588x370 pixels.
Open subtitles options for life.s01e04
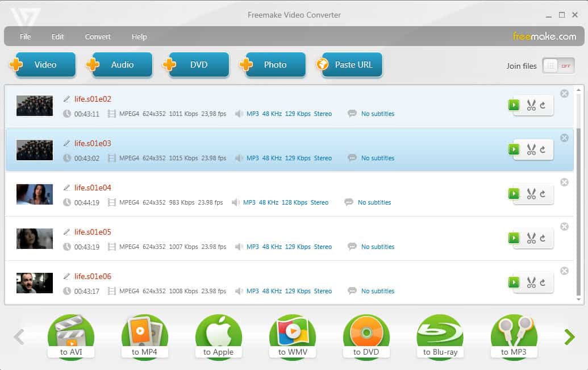tap(374, 202)
